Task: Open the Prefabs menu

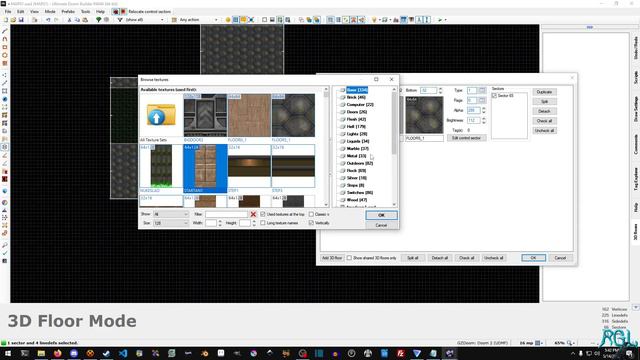Action: tap(68, 11)
